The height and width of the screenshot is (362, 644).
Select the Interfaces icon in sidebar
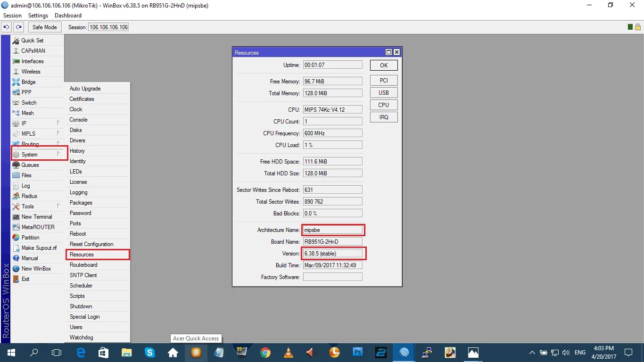pyautogui.click(x=16, y=61)
